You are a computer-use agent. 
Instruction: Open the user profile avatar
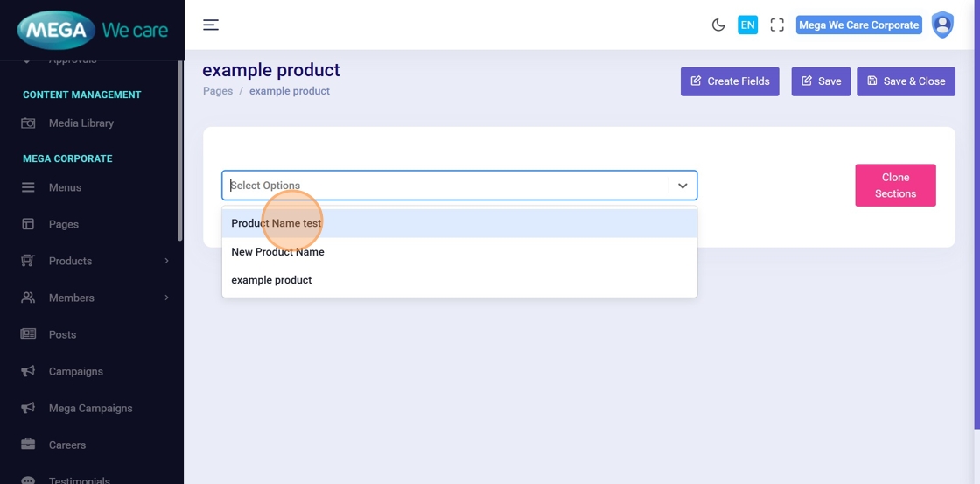point(942,25)
